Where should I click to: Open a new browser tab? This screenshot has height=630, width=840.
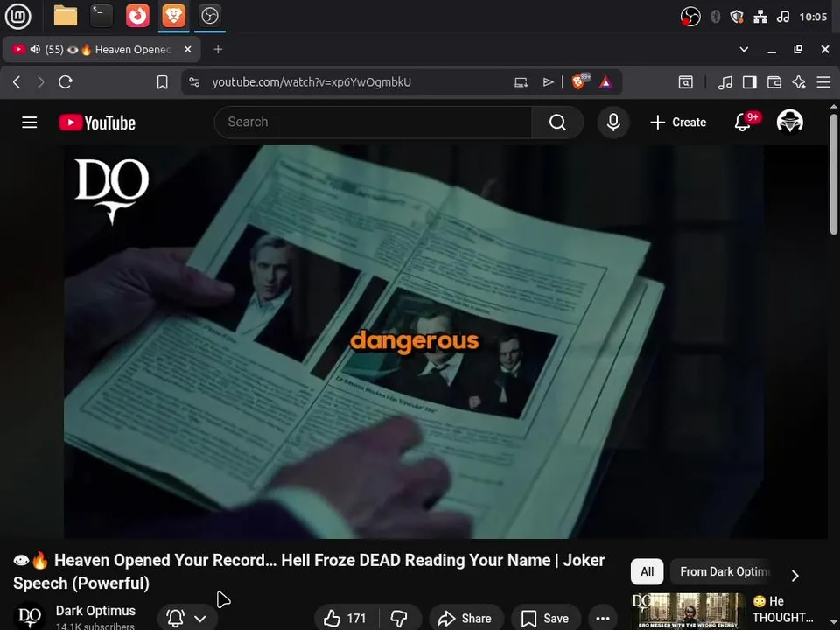[218, 49]
